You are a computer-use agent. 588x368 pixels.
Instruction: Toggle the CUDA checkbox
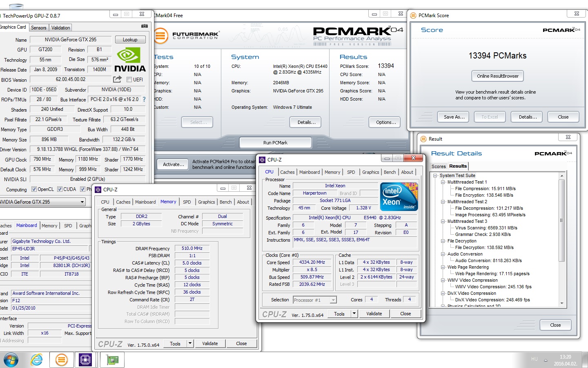(x=60, y=189)
